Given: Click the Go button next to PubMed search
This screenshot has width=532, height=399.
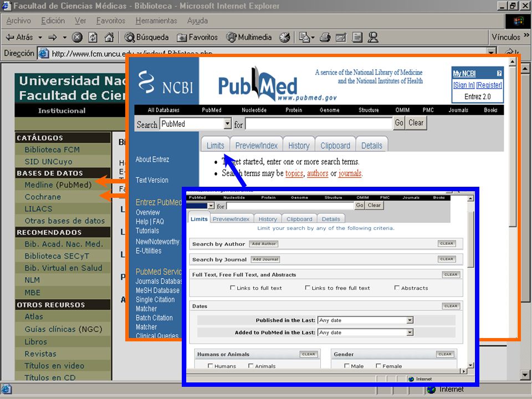Looking at the screenshot, I should tap(399, 123).
